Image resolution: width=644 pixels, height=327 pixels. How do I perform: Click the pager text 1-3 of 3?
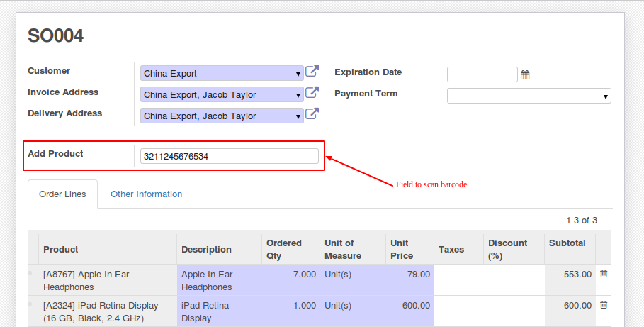pos(582,221)
